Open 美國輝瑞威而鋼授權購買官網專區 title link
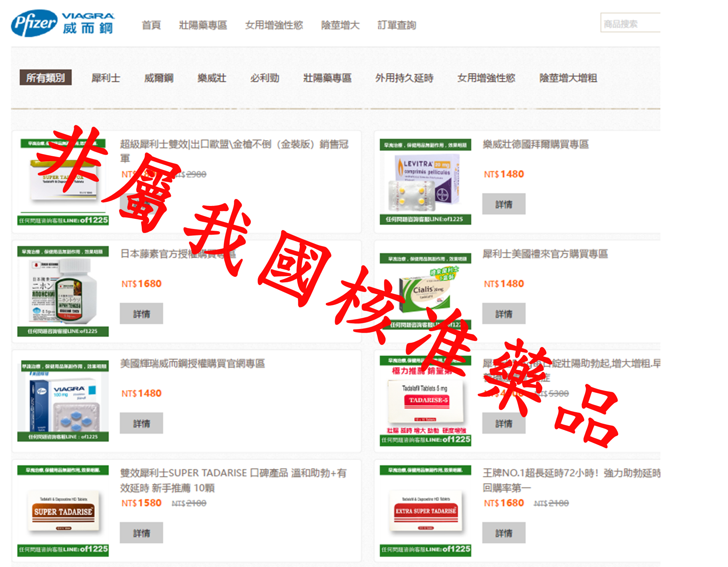 pos(193,364)
